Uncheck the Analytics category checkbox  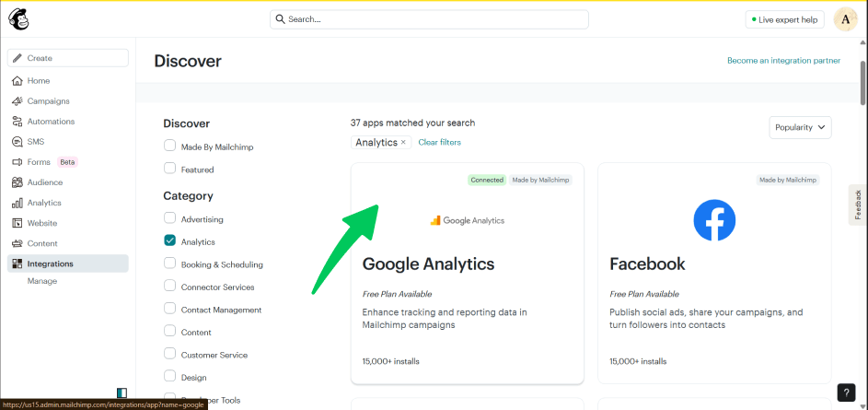point(170,240)
